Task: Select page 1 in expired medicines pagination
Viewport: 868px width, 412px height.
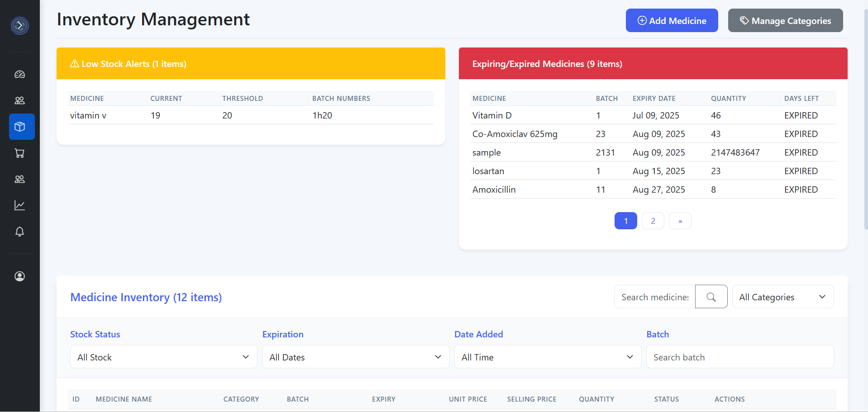Action: pos(625,221)
